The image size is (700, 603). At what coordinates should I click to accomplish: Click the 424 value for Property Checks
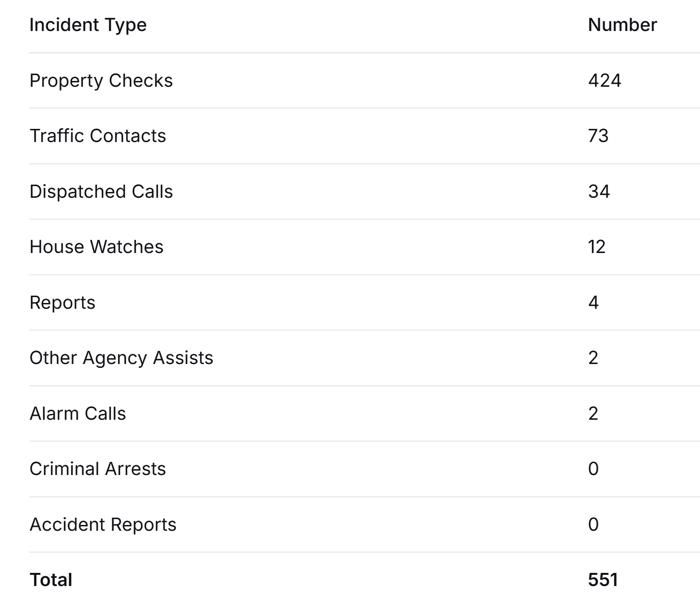point(604,81)
